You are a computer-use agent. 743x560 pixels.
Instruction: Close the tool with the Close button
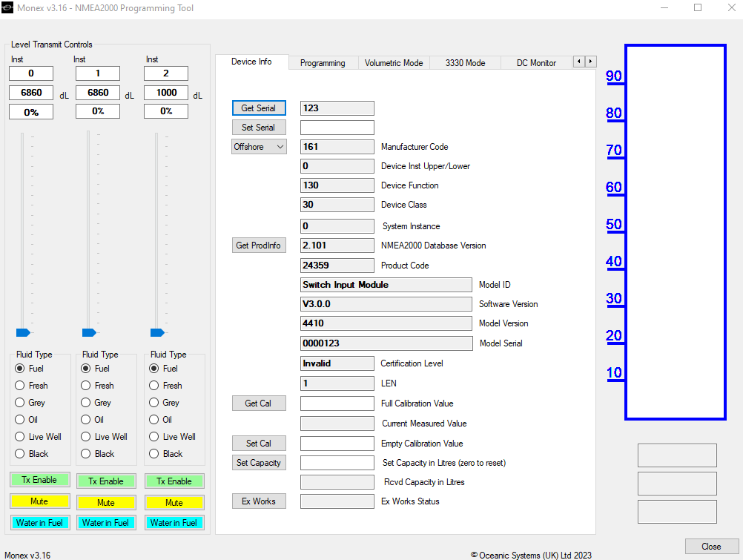tap(711, 546)
